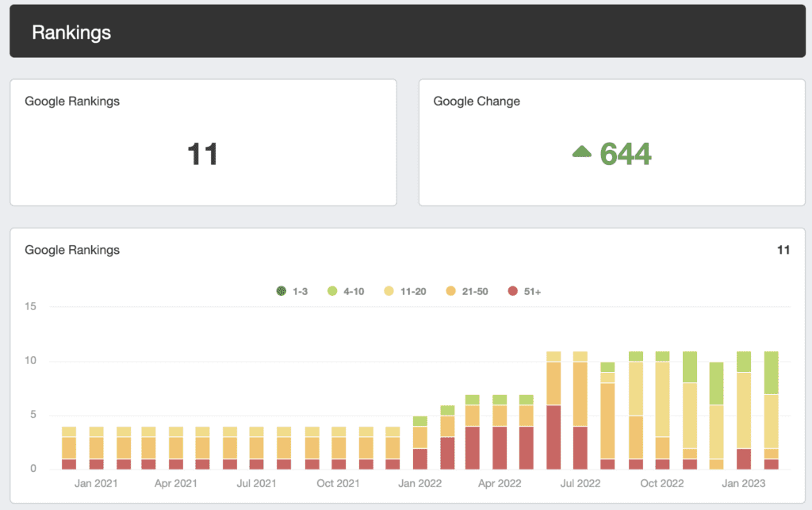This screenshot has height=510, width=812.
Task: Click the Apr 2022 bar in chart
Action: click(500, 431)
